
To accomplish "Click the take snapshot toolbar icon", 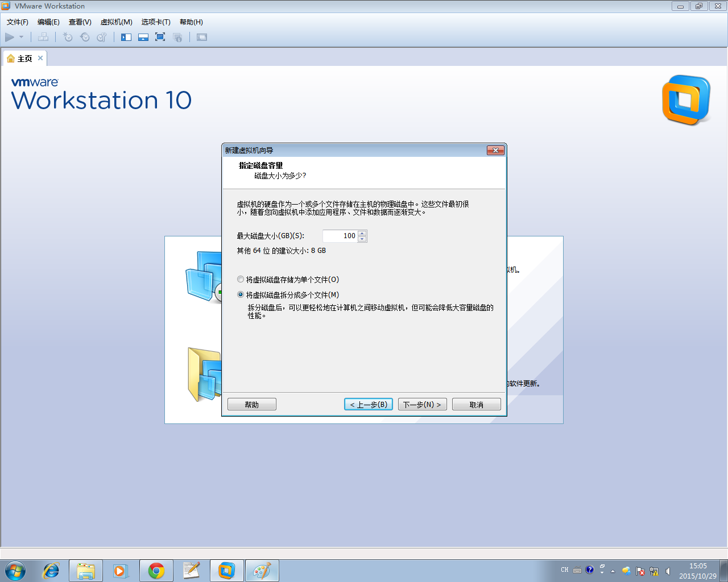I will click(x=68, y=37).
